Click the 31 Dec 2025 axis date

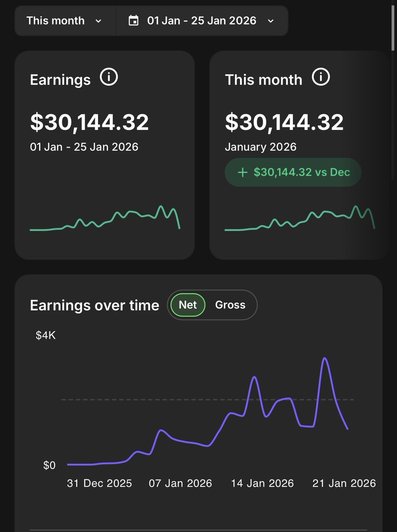99,483
